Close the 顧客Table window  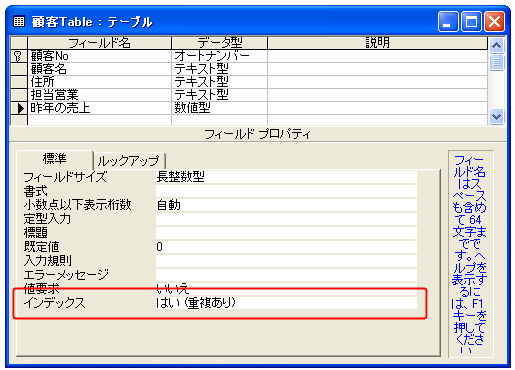coord(494,22)
